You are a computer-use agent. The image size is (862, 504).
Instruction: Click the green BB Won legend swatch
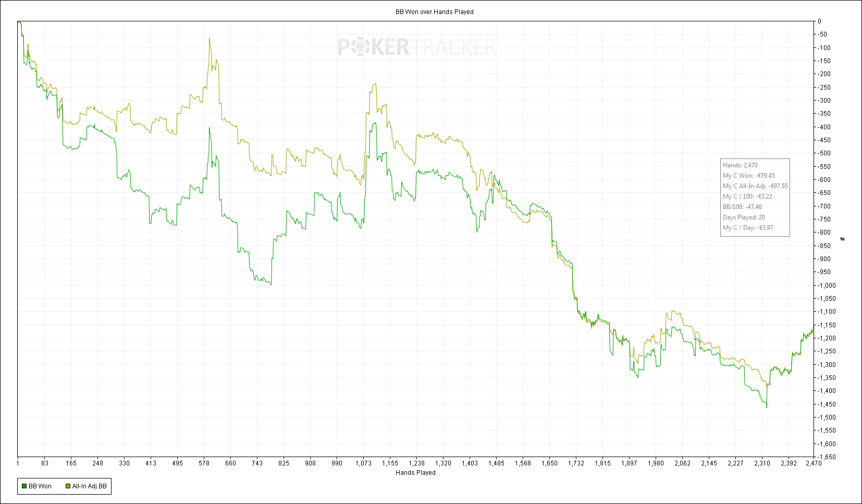(24, 486)
